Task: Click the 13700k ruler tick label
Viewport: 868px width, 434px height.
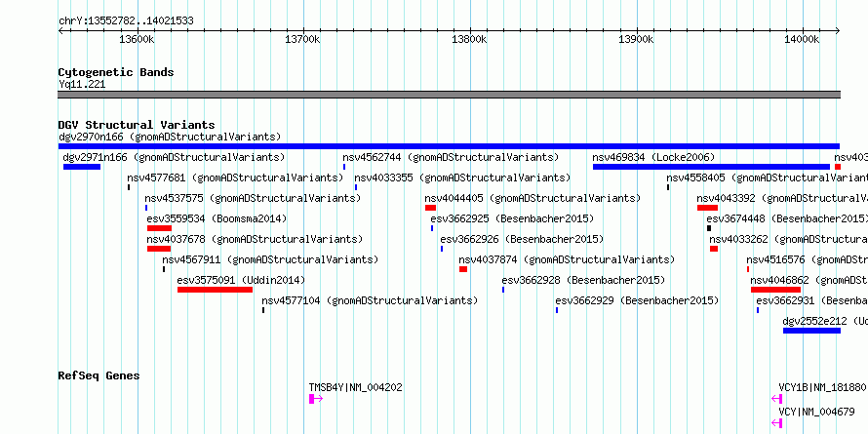Action: pyautogui.click(x=302, y=40)
